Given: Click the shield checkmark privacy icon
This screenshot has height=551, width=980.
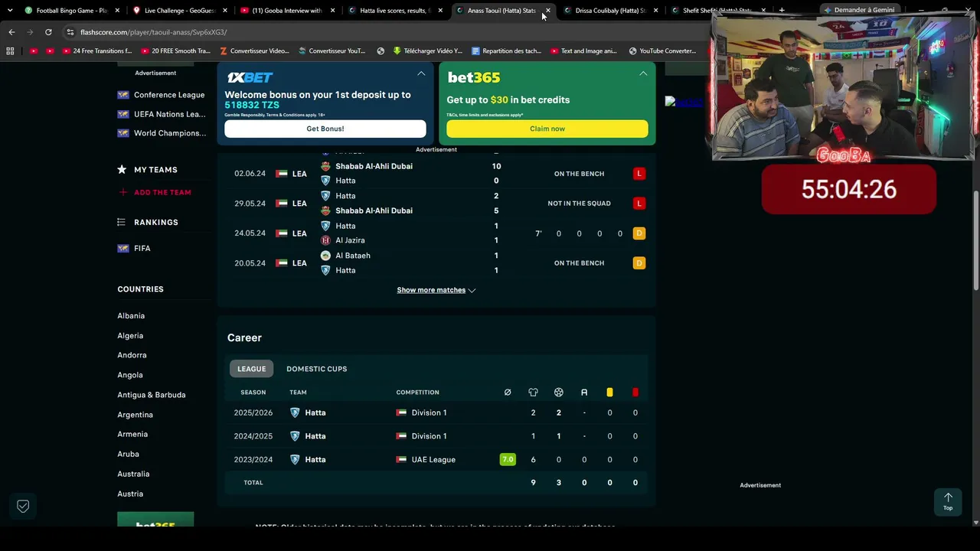Looking at the screenshot, I should click(23, 506).
